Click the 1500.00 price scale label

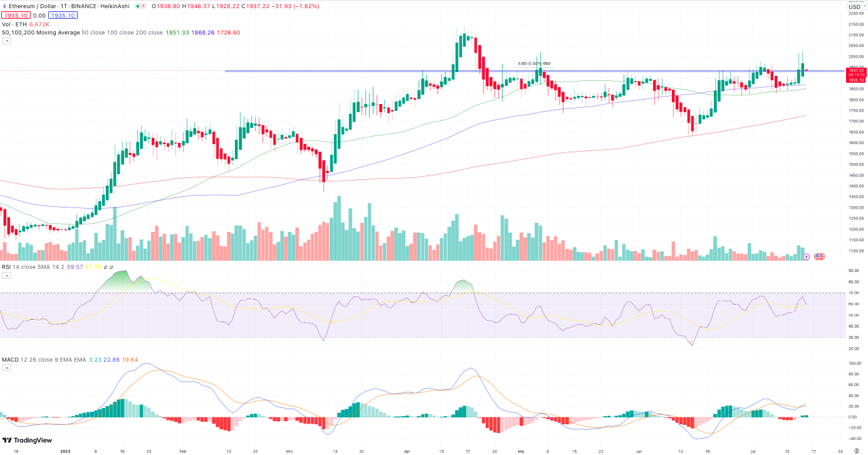coord(855,164)
